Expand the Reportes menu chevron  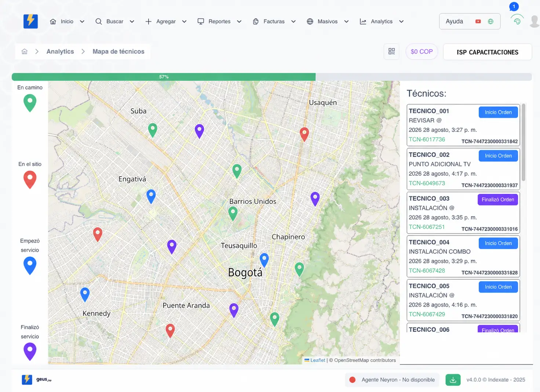click(239, 22)
